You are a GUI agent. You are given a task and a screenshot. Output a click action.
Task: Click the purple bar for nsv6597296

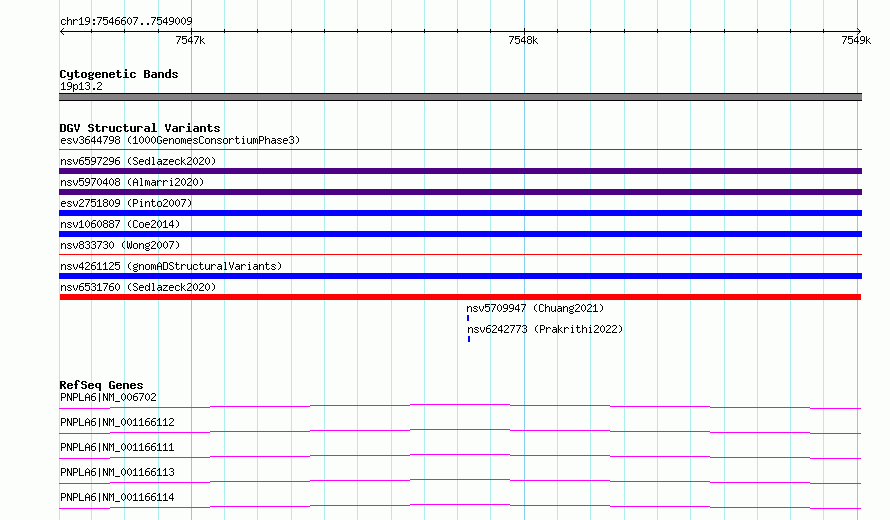click(x=460, y=171)
